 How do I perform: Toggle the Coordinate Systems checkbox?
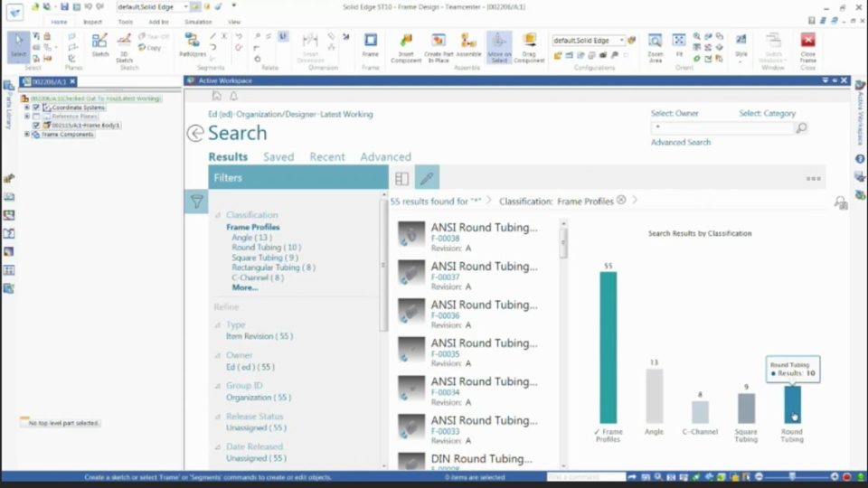coord(36,108)
